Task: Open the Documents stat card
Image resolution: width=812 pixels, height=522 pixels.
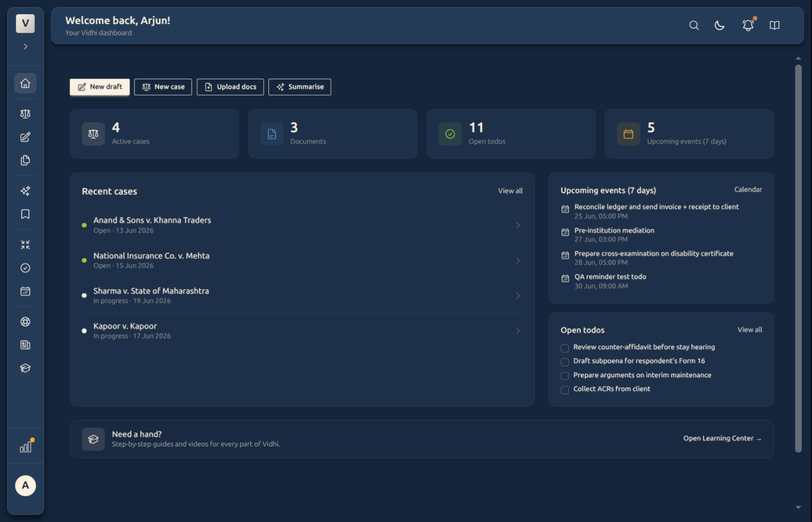Action: coord(333,134)
